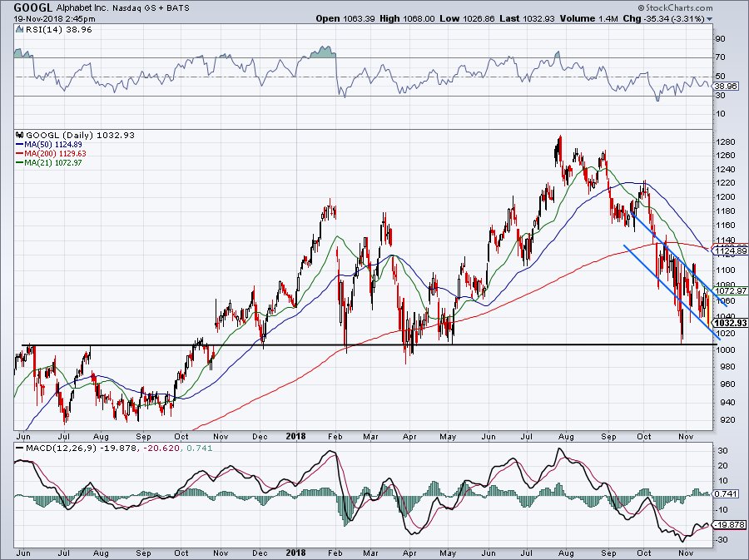The height and width of the screenshot is (560, 749).
Task: Click the StockCharts.com copyright link
Action: (675, 7)
